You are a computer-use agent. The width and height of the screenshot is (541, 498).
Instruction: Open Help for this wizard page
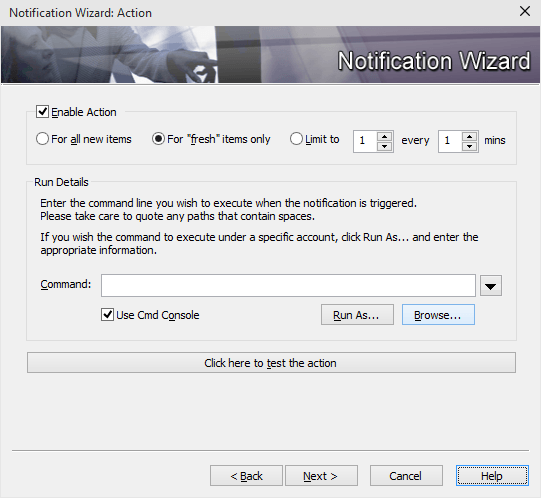click(x=492, y=476)
